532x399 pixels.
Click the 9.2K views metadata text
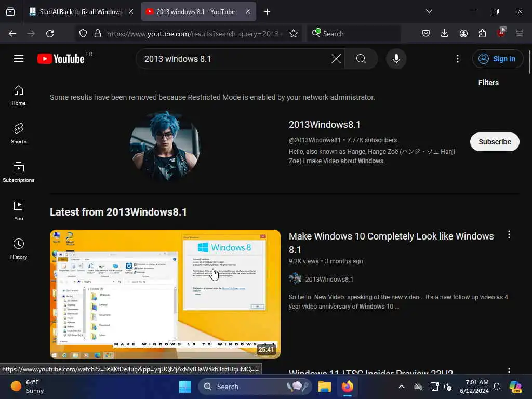tap(303, 261)
